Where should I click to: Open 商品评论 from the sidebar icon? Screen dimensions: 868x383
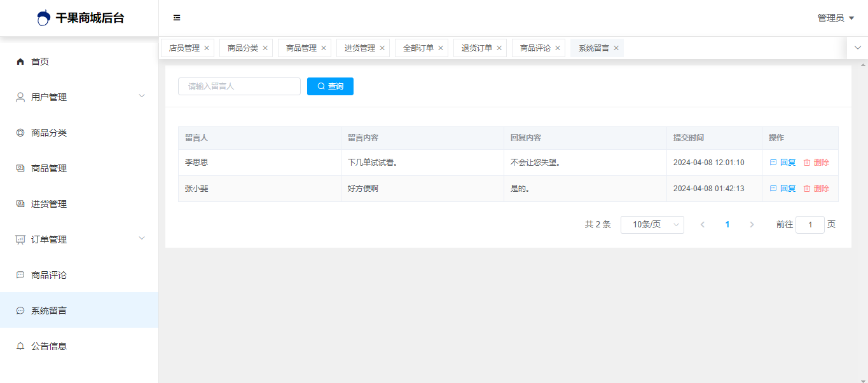tap(20, 275)
